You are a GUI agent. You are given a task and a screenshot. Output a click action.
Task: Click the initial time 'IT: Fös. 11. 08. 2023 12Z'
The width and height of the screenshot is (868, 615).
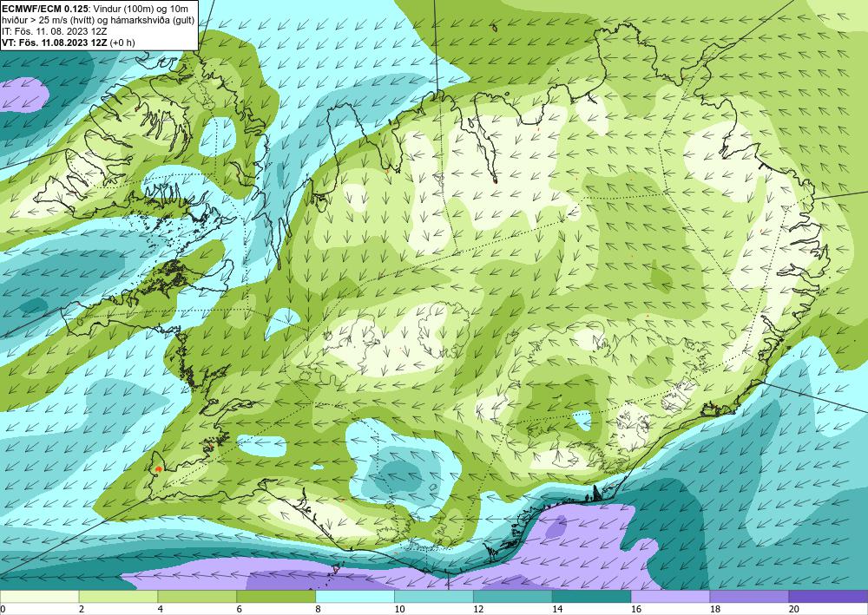(54, 31)
